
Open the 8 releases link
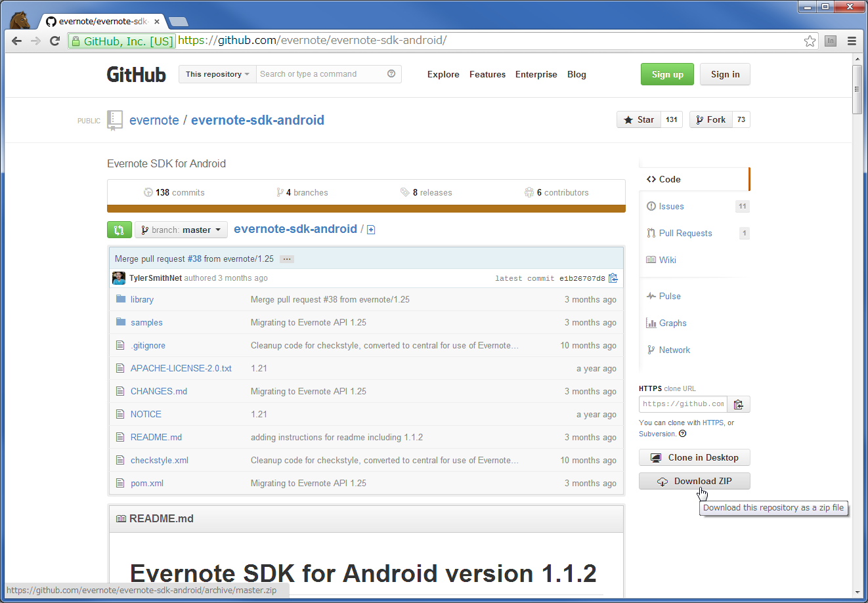coord(426,192)
